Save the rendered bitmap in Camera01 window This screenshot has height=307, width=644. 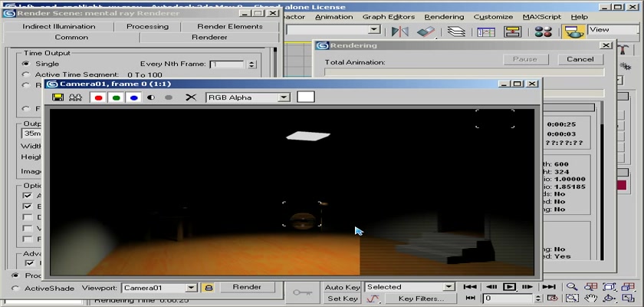tap(58, 97)
